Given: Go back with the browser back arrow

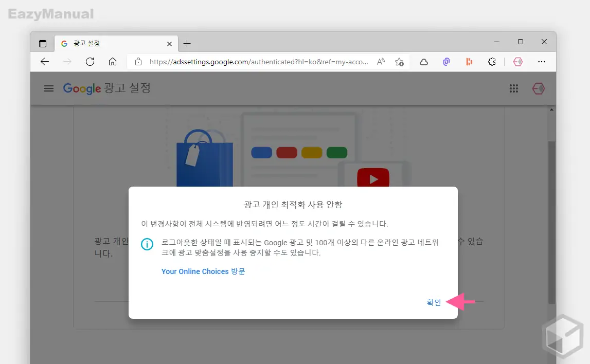Looking at the screenshot, I should pos(45,62).
